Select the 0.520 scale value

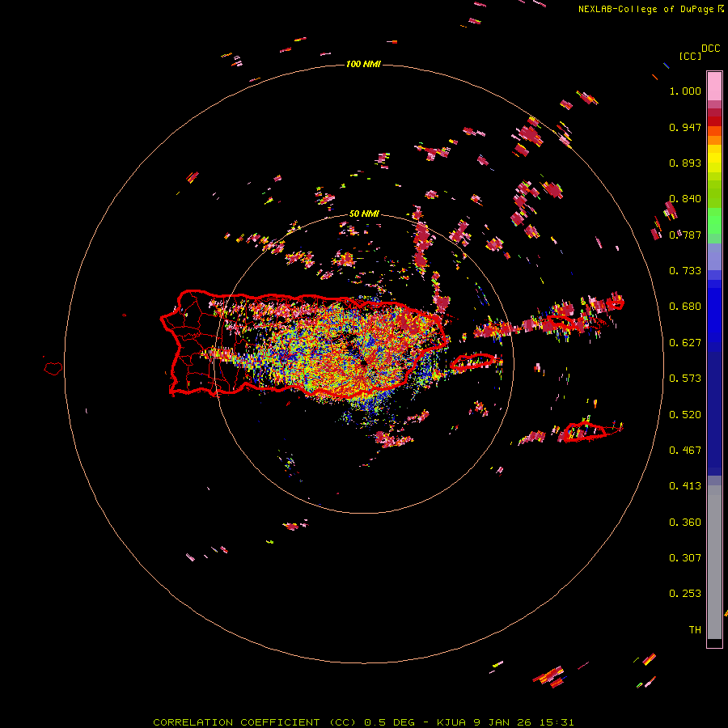coord(685,415)
